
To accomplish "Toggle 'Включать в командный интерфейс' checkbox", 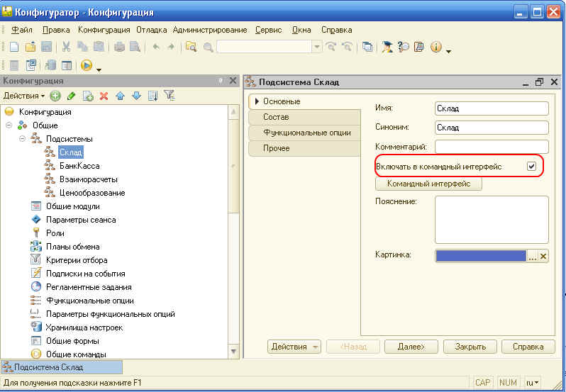I will point(531,167).
